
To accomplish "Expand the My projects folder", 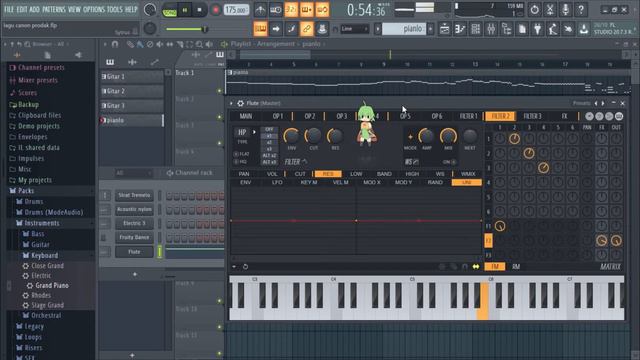I will coord(35,180).
